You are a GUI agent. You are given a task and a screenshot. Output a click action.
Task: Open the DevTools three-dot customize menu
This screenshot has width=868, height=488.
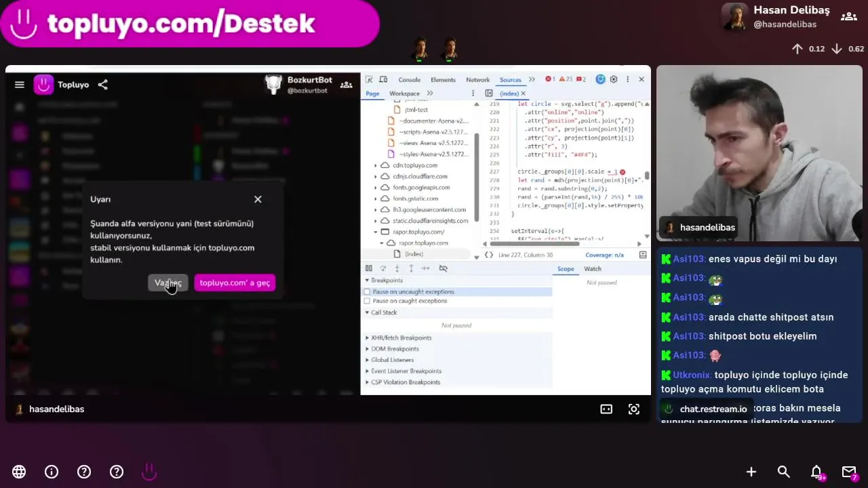point(627,79)
